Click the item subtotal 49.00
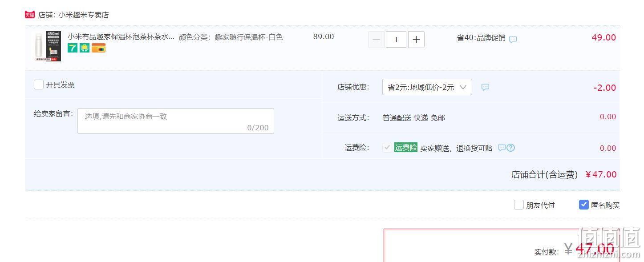The height and width of the screenshot is (262, 644). pos(604,37)
